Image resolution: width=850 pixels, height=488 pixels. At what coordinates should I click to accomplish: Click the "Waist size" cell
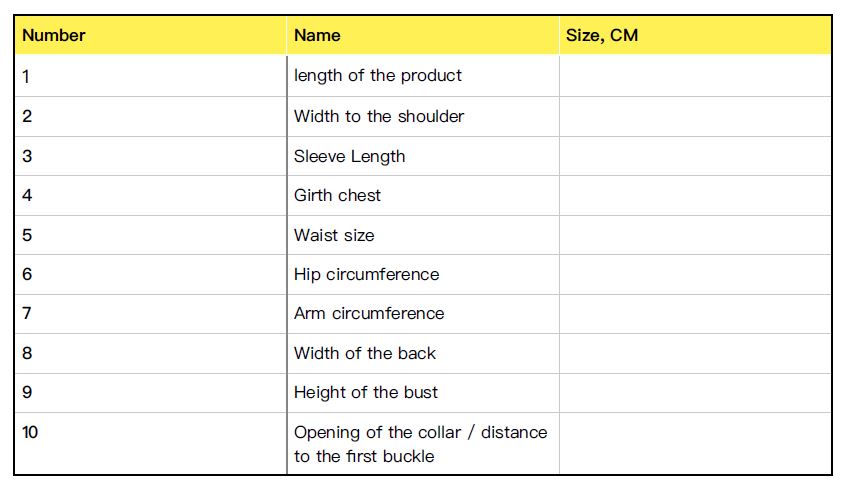[x=334, y=235]
